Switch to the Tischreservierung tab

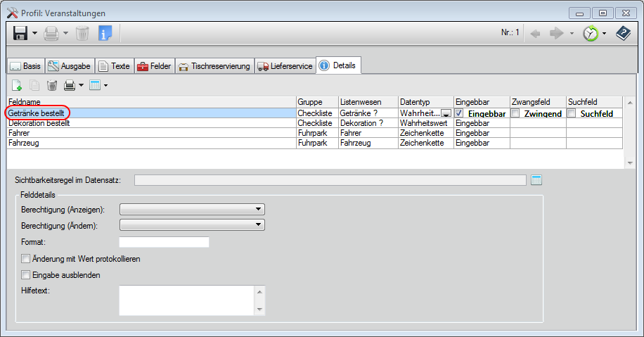coord(214,66)
